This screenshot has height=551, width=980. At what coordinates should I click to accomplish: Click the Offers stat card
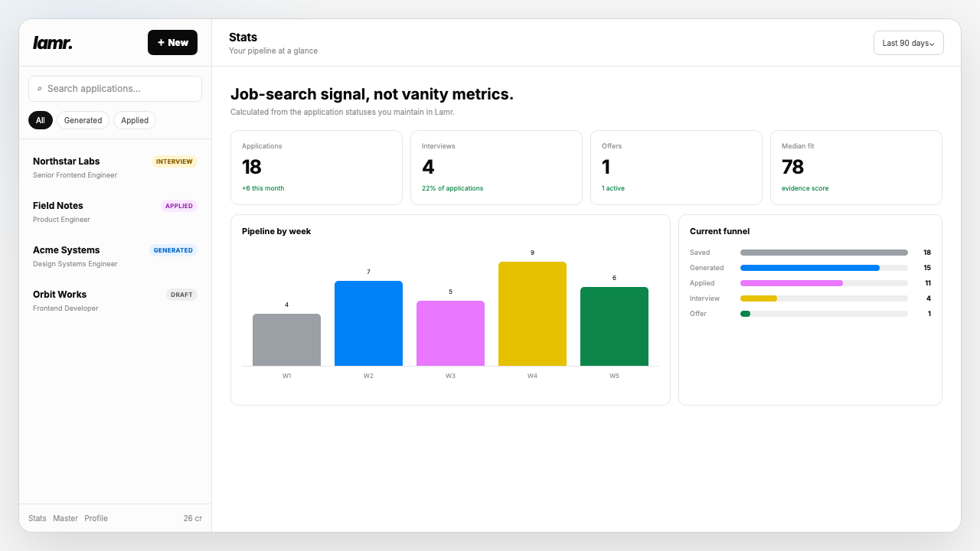[676, 168]
